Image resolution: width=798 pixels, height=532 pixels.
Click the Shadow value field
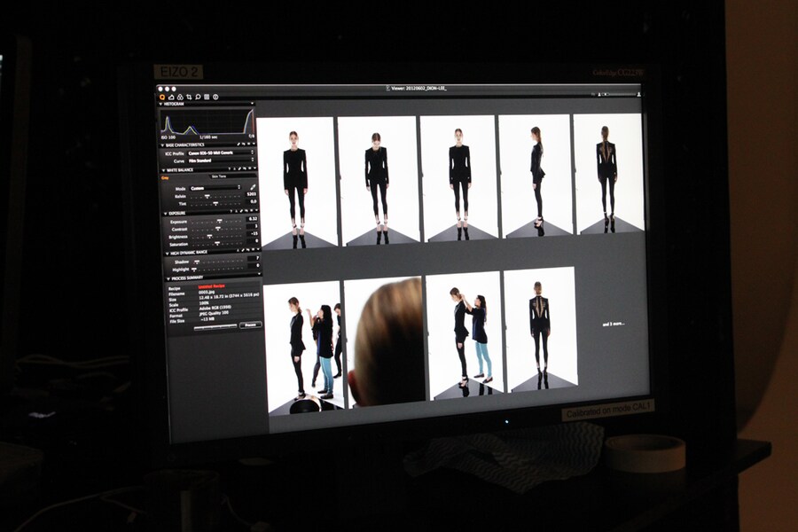[254, 258]
